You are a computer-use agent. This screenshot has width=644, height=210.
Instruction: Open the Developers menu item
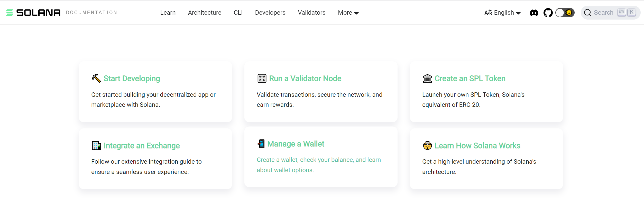[x=270, y=13]
